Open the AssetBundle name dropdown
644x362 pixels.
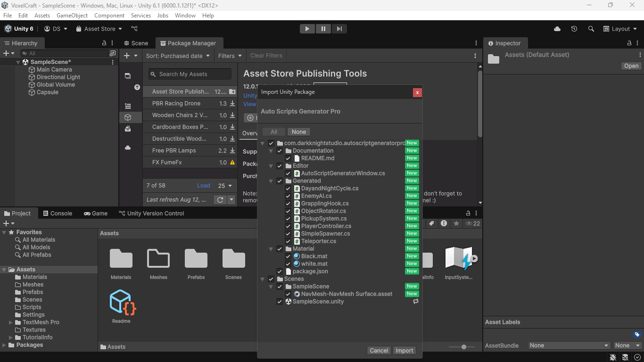point(569,346)
